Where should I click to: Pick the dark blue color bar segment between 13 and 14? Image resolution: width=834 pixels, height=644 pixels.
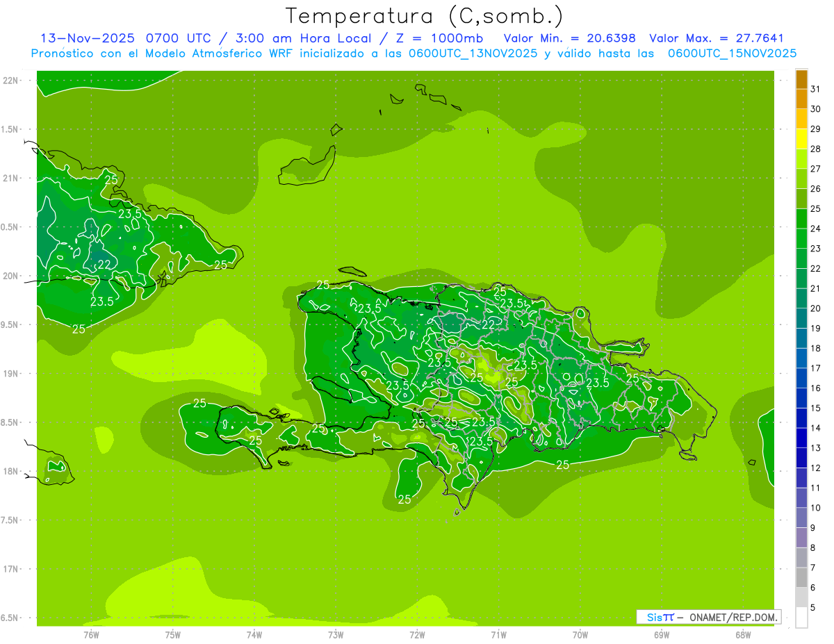pos(801,438)
